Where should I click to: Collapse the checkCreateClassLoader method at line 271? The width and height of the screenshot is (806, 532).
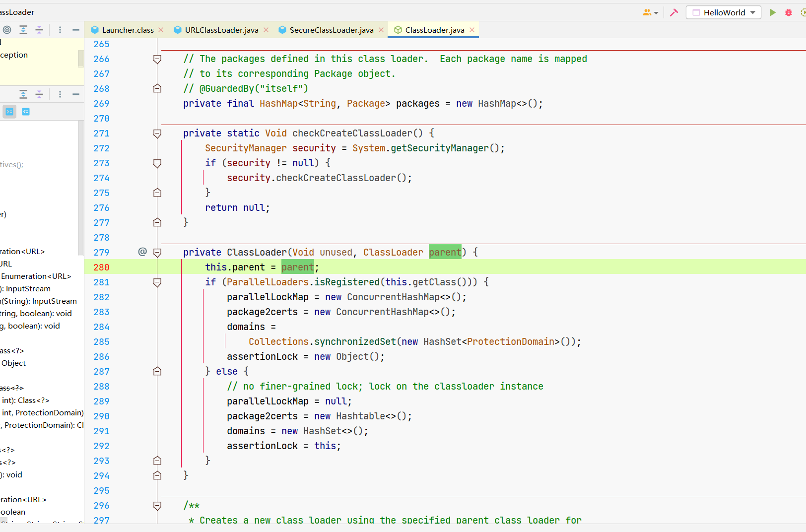pyautogui.click(x=157, y=133)
